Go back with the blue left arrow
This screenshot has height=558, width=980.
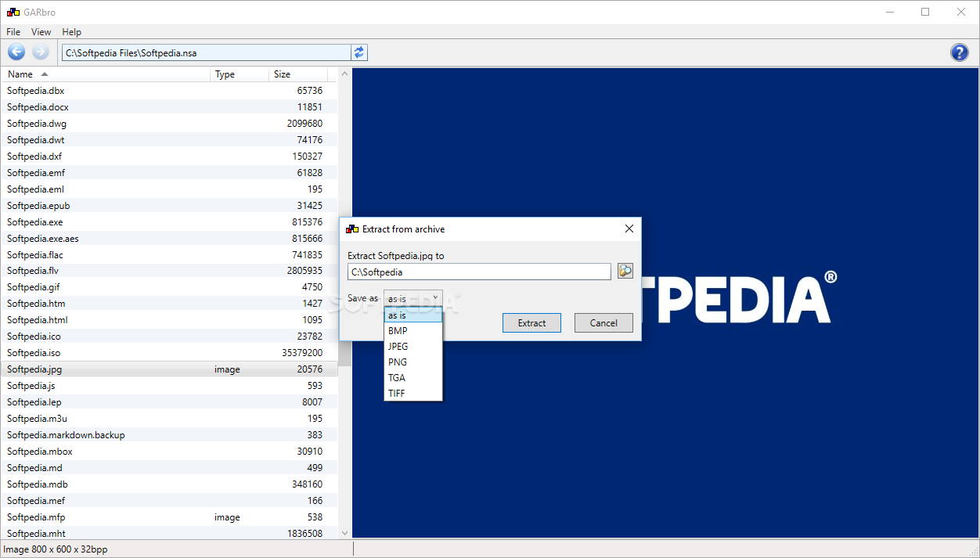tap(16, 52)
